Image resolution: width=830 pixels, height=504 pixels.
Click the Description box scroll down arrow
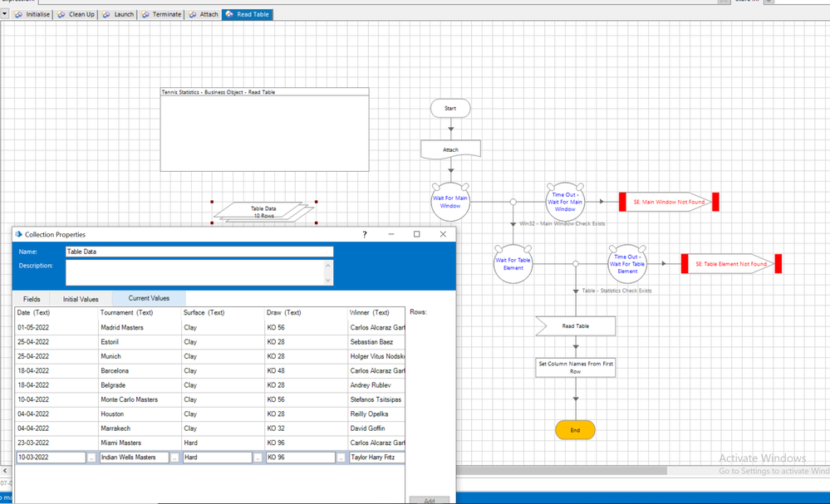(328, 280)
